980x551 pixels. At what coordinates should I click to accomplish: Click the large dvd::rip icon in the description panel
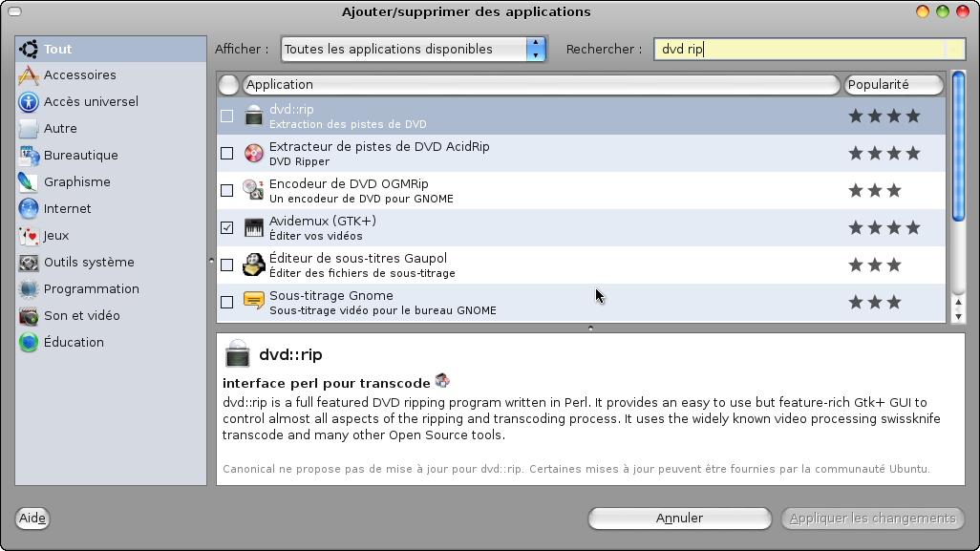pos(237,353)
